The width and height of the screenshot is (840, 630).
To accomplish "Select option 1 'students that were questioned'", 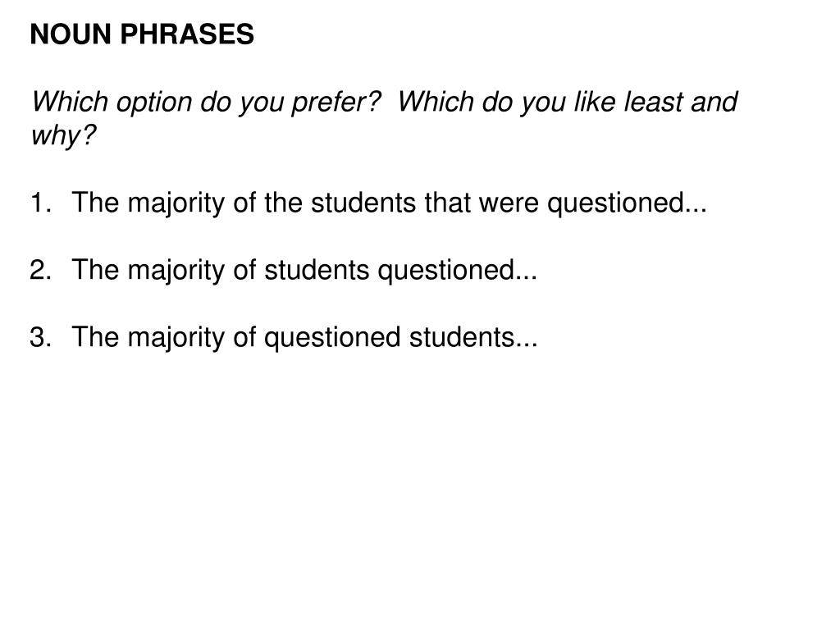I will [x=509, y=203].
